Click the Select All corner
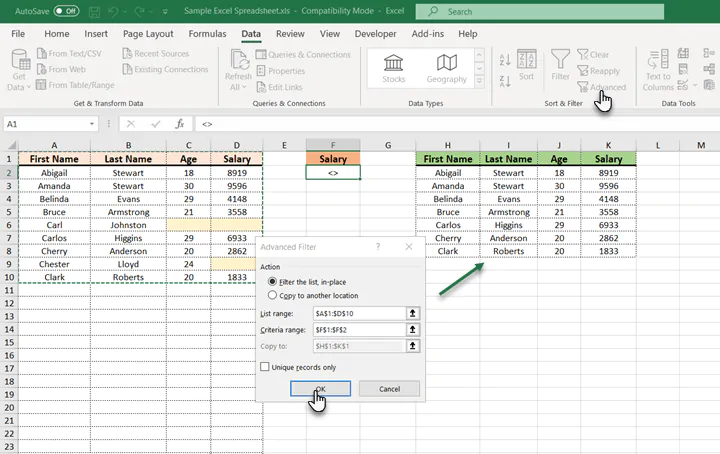This screenshot has width=720, height=454. [10, 145]
